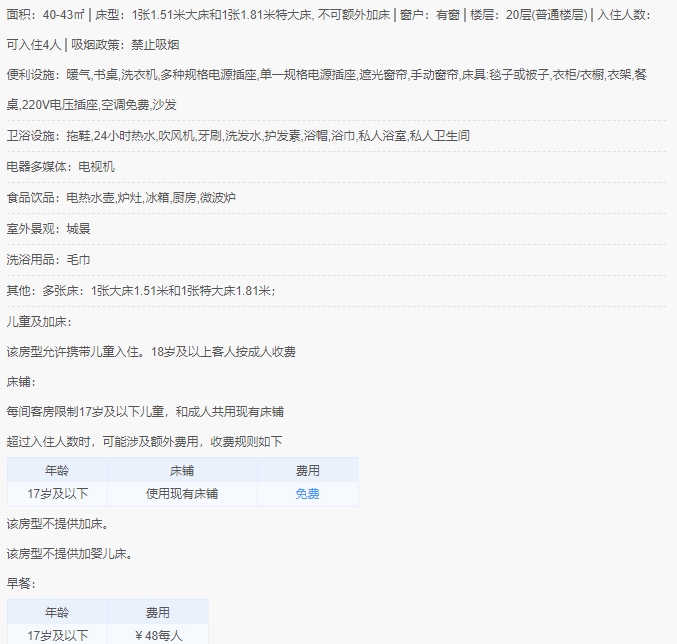Click the 该房型不提供加床 sentence
677x644 pixels.
(57, 524)
